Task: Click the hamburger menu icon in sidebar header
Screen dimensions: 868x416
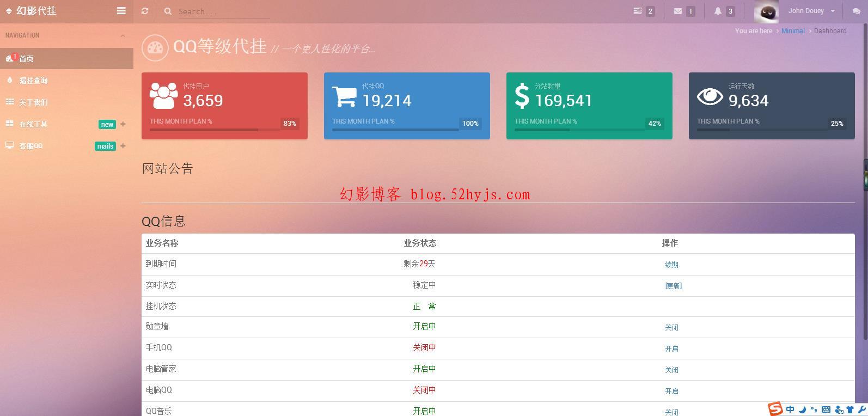Action: (x=121, y=11)
